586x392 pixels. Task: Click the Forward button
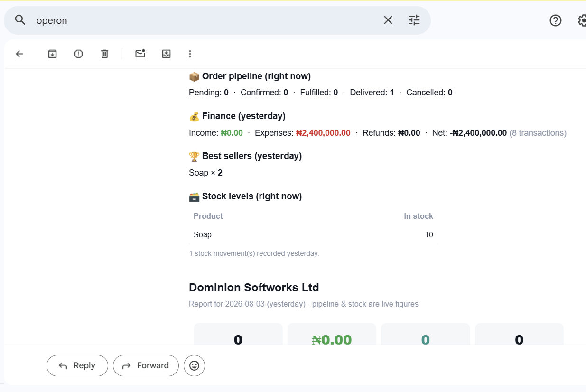pyautogui.click(x=146, y=365)
